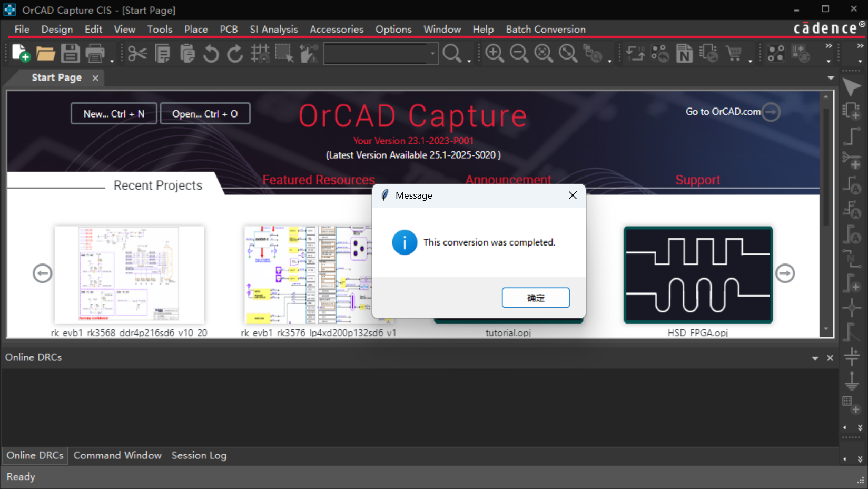Image resolution: width=868 pixels, height=489 pixels.
Task: Expand print toolbar options arrow
Action: pos(112,61)
